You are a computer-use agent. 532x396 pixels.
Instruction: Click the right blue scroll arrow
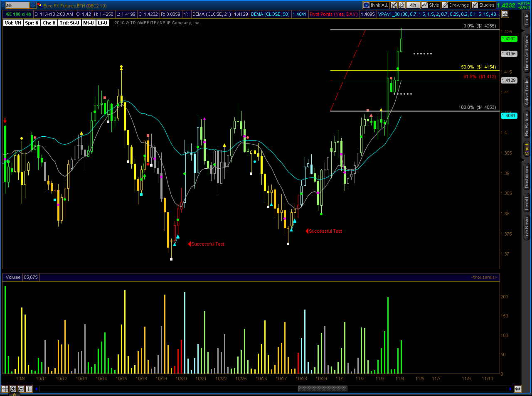click(x=510, y=389)
